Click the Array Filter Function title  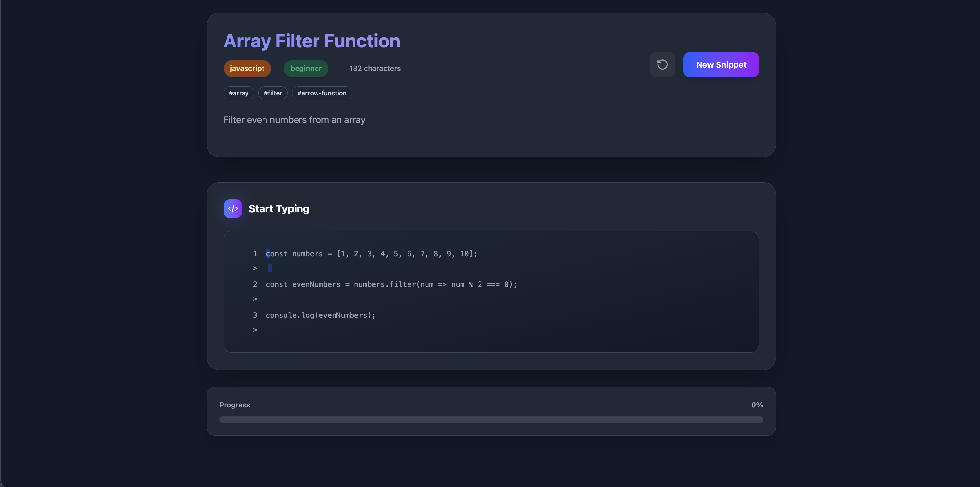tap(312, 41)
